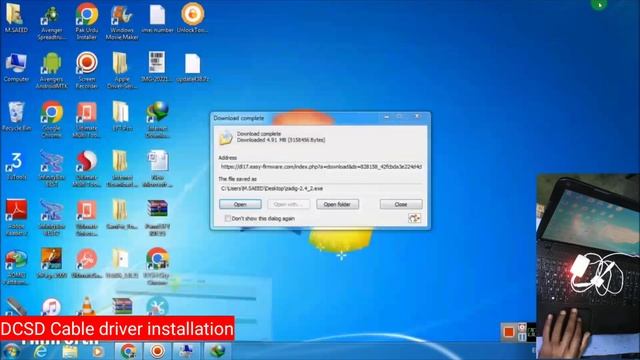640x360 pixels.
Task: Launch the VLC media player desktop shortcut
Action: 87,306
